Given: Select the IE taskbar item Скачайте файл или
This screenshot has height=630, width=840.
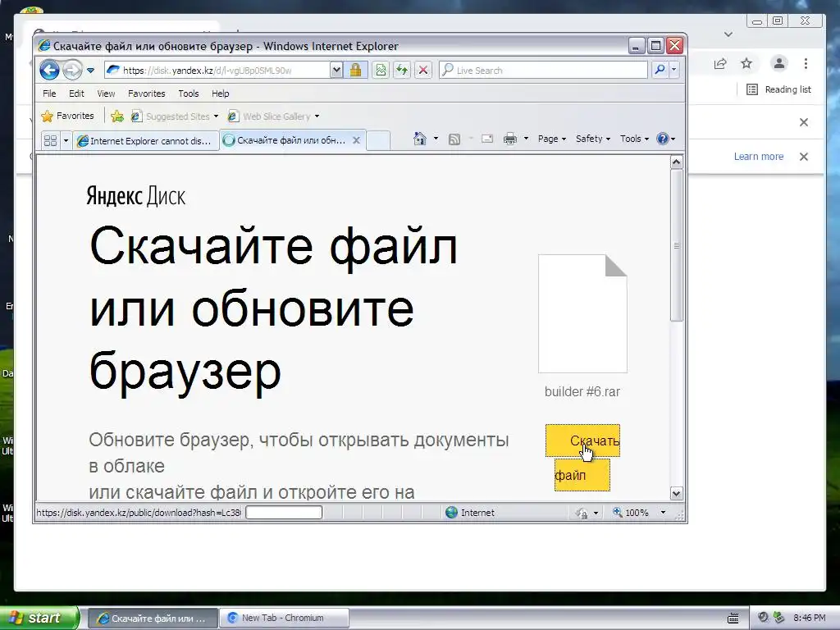Looking at the screenshot, I should pos(152,619).
